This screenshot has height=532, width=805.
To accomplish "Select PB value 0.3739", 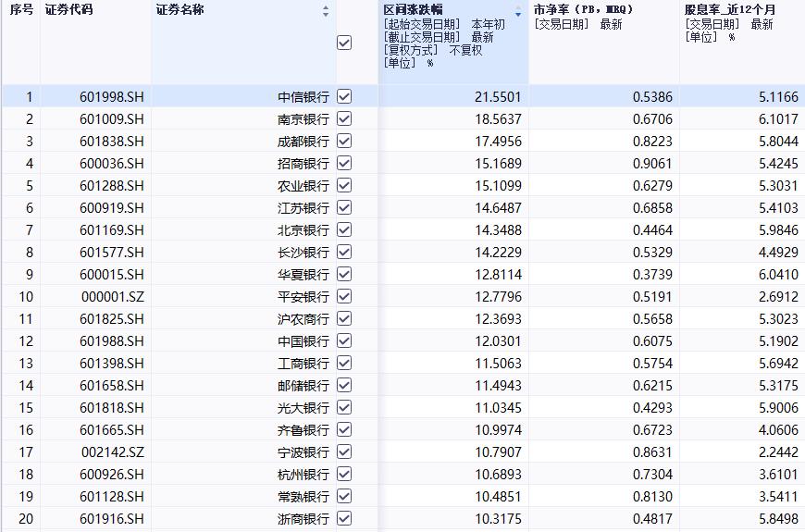I will pos(652,274).
